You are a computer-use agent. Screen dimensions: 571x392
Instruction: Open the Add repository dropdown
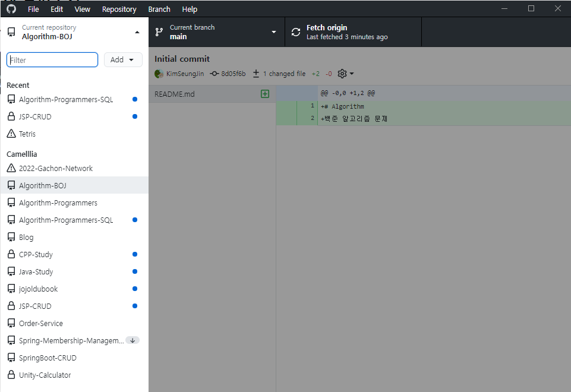click(123, 60)
